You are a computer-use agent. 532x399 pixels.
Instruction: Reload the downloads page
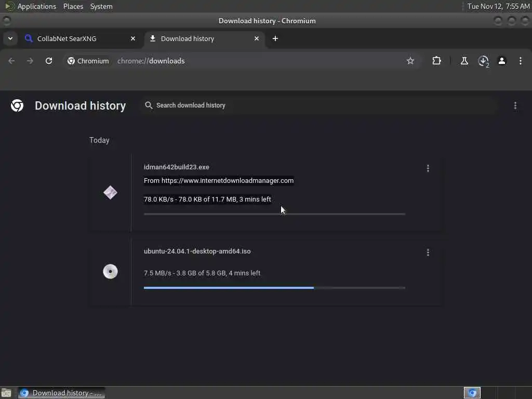pos(49,61)
